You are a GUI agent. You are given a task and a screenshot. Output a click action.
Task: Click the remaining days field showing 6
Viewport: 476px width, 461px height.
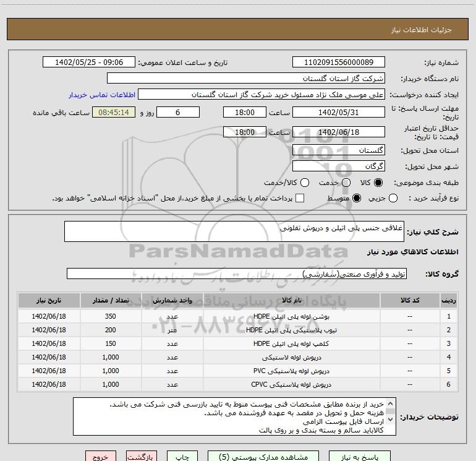[x=178, y=112]
